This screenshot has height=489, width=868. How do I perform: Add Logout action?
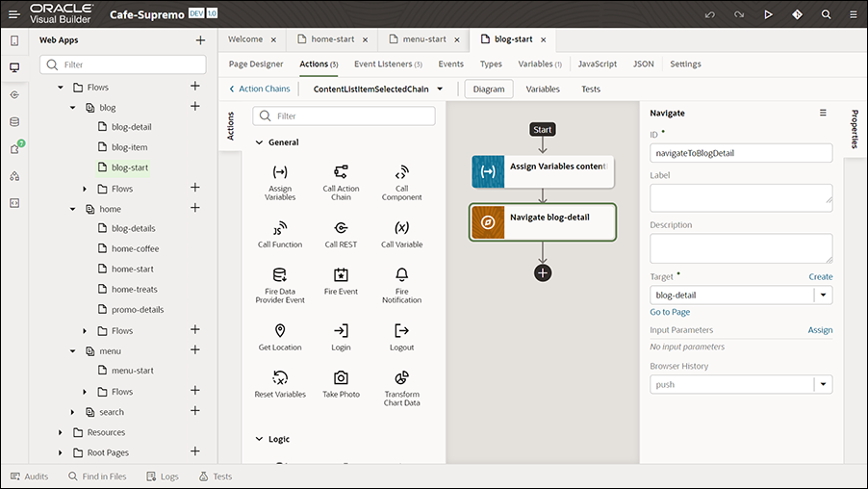tap(402, 337)
